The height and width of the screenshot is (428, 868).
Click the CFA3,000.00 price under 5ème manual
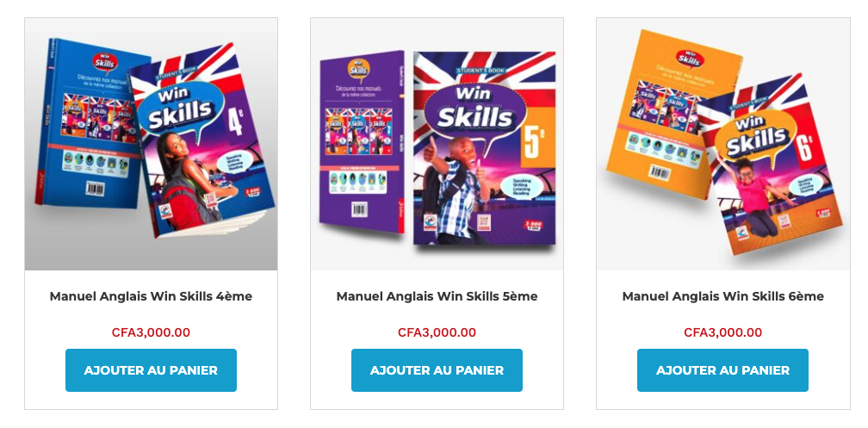coord(437,332)
